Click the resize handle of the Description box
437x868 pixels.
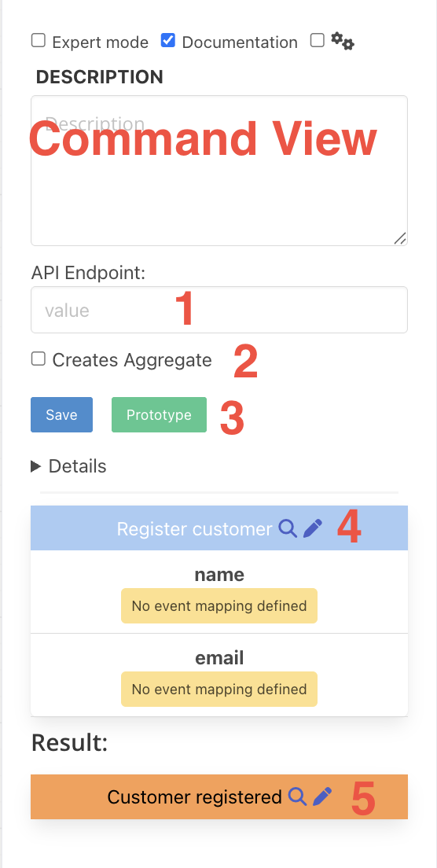(400, 238)
